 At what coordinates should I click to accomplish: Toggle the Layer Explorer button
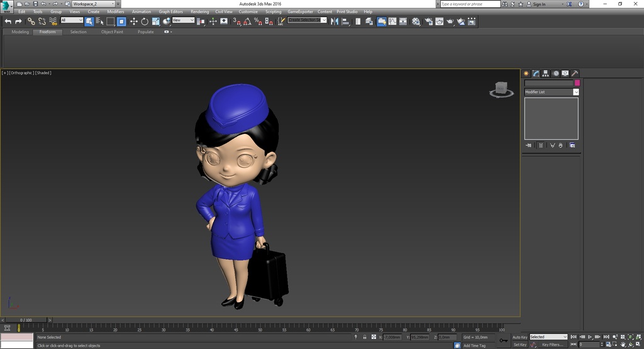pos(369,21)
